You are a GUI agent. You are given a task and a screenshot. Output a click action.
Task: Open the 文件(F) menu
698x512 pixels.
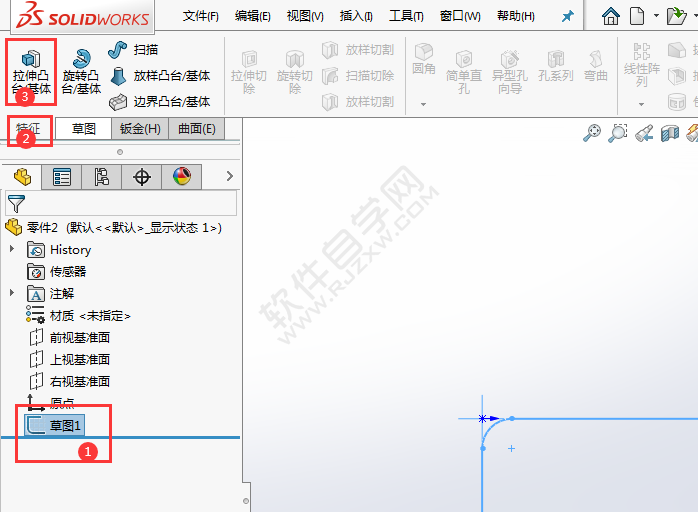coord(201,16)
